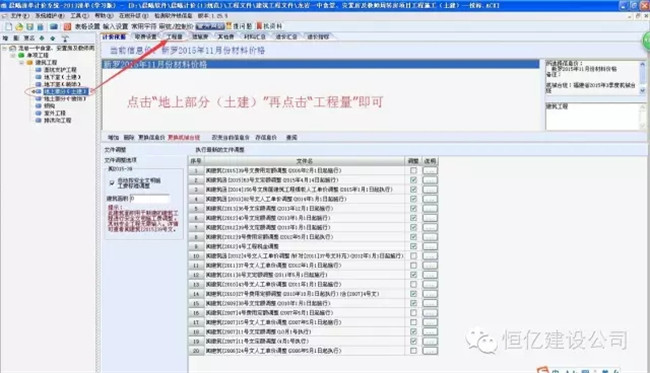Toggle the 调整 checkbox in row 5

413,208
